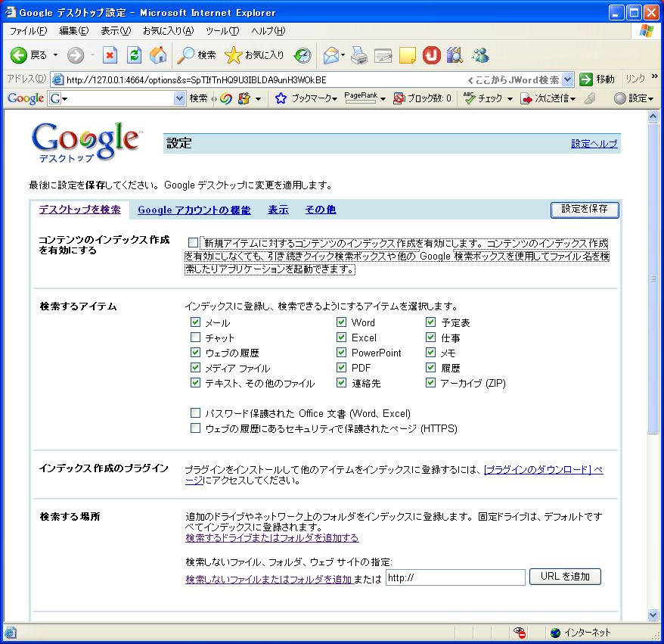Click the 設定を保存 button

(585, 210)
